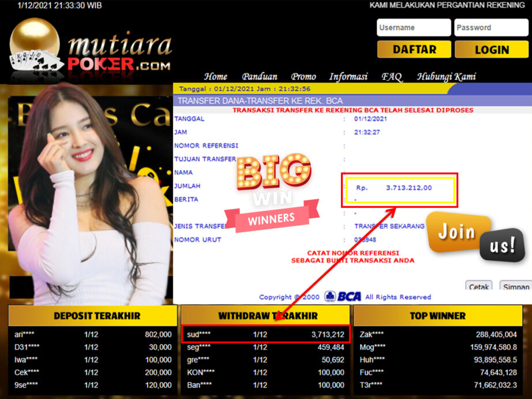The image size is (532, 399).
Task: Go to the Promo page
Action: click(x=303, y=76)
